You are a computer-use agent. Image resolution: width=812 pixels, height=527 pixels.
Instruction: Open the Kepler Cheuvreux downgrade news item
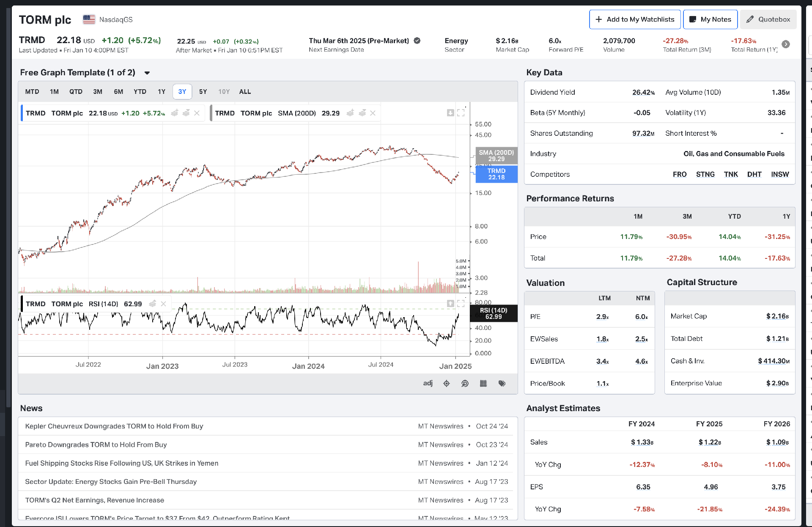[114, 426]
